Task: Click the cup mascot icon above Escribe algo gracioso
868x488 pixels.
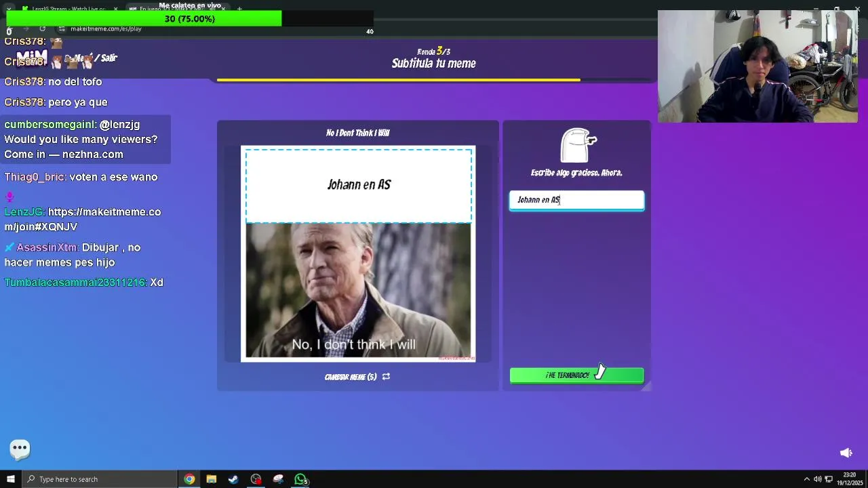Action: 578,146
